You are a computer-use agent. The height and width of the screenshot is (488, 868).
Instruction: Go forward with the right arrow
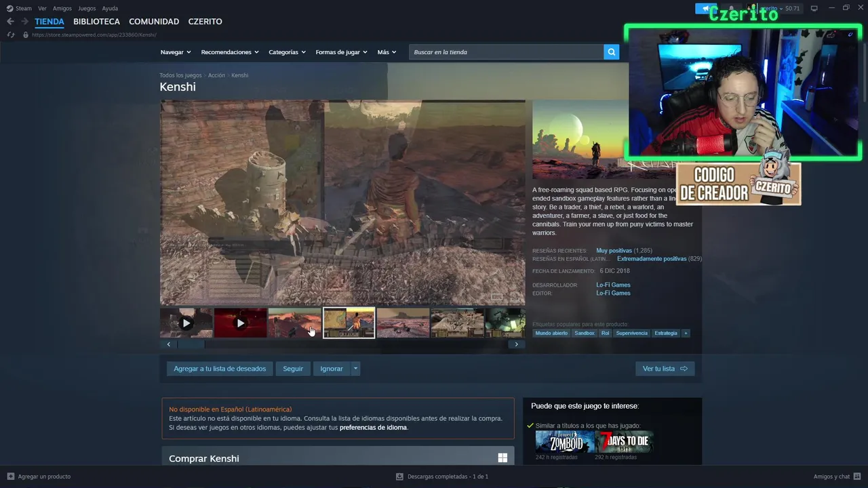24,22
